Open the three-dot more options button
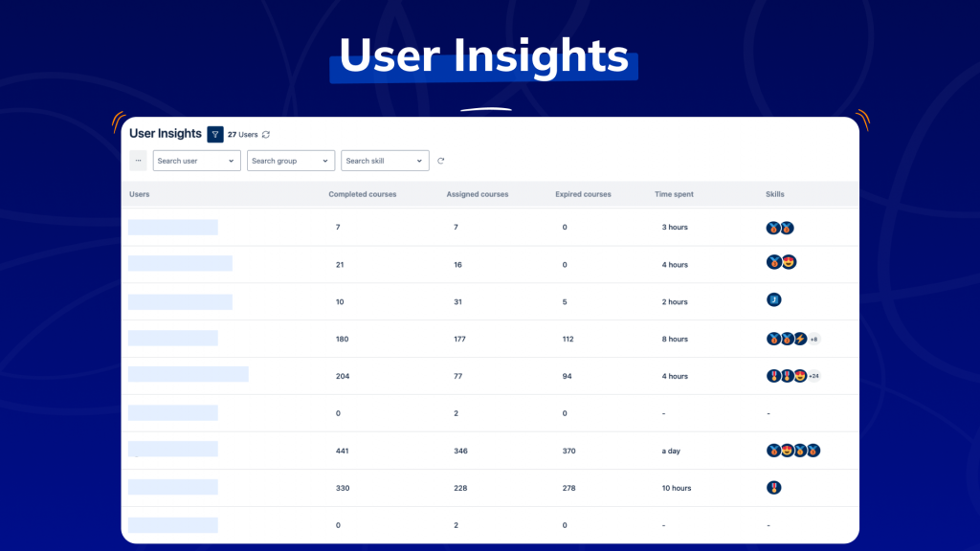This screenshot has width=980, height=551. pyautogui.click(x=138, y=161)
